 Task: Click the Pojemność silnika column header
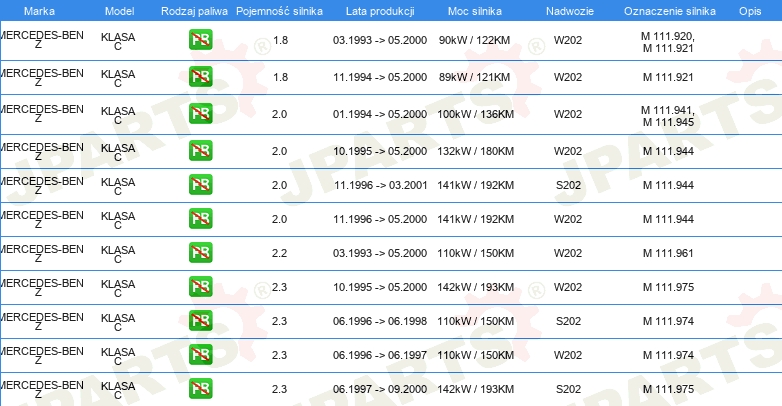pos(279,11)
